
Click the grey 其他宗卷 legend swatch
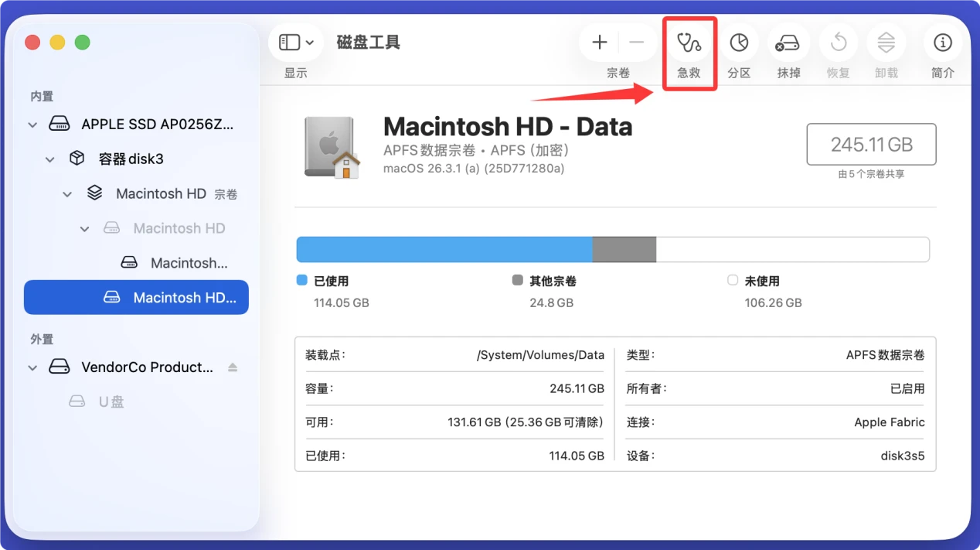point(518,281)
